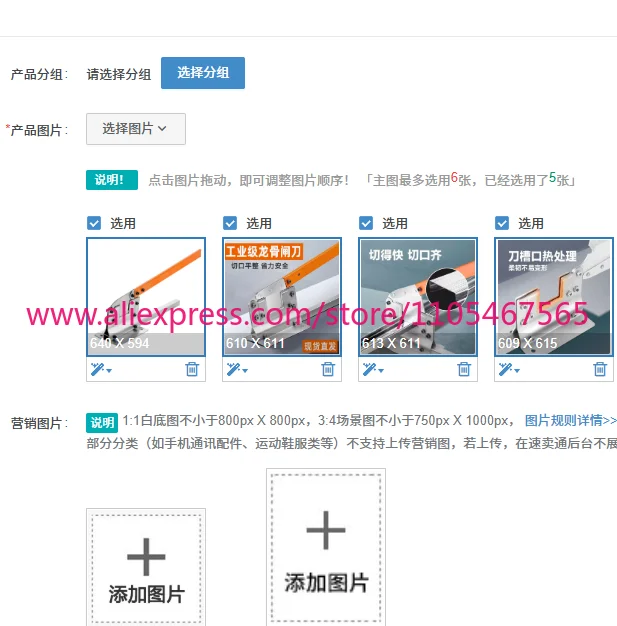Uncheck 选用 for the 610 X 611 image

(x=230, y=223)
